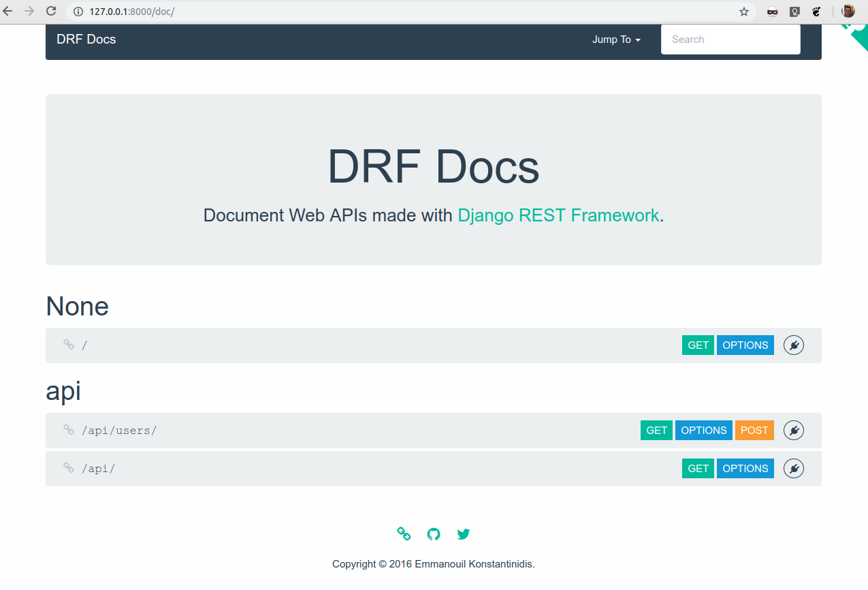The width and height of the screenshot is (868, 590).
Task: Click the chain icon beside / endpoint
Action: click(x=69, y=345)
